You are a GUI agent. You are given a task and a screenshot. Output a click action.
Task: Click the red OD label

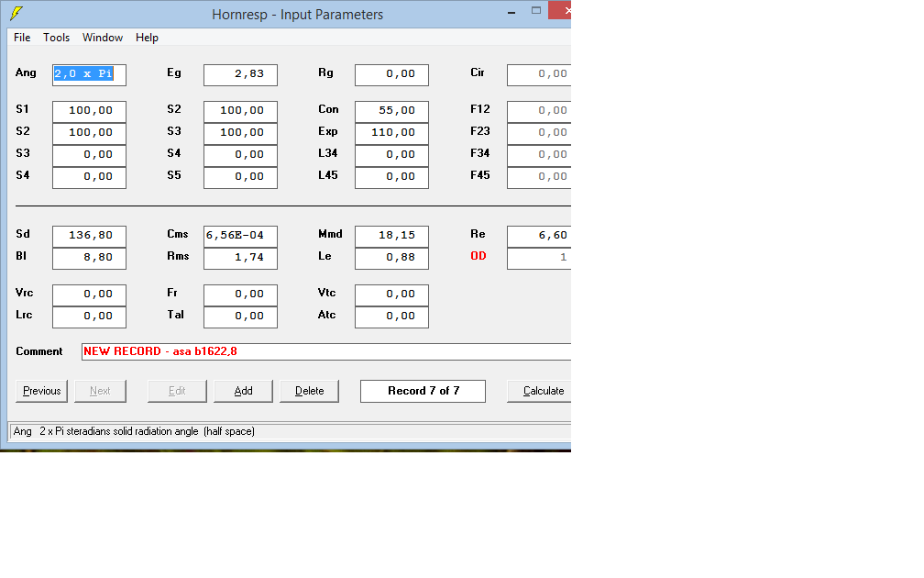[478, 256]
